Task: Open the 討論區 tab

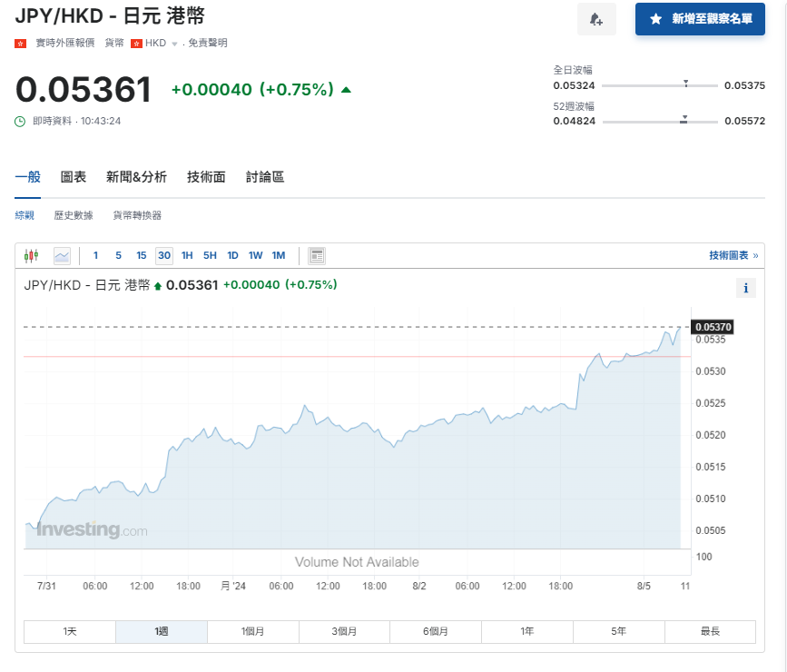Action: click(x=264, y=176)
